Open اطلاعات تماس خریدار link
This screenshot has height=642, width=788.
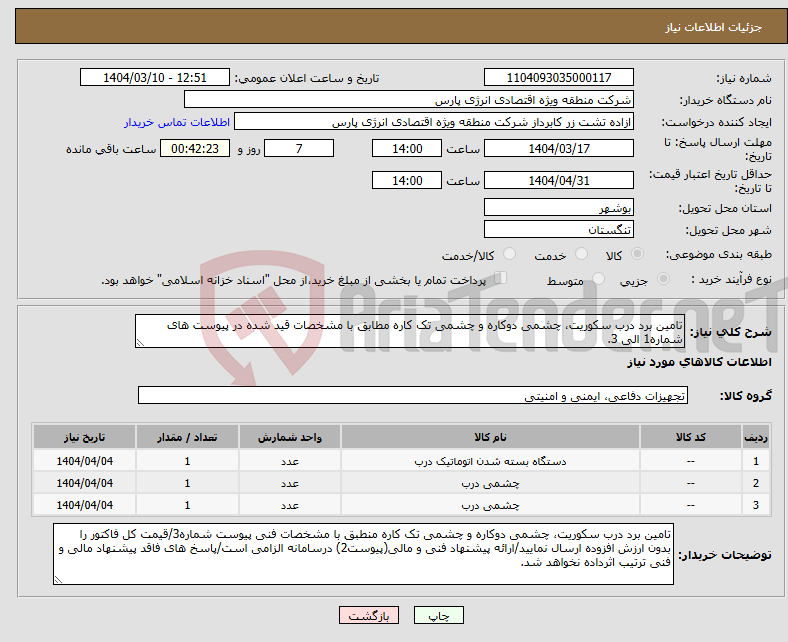click(x=177, y=122)
